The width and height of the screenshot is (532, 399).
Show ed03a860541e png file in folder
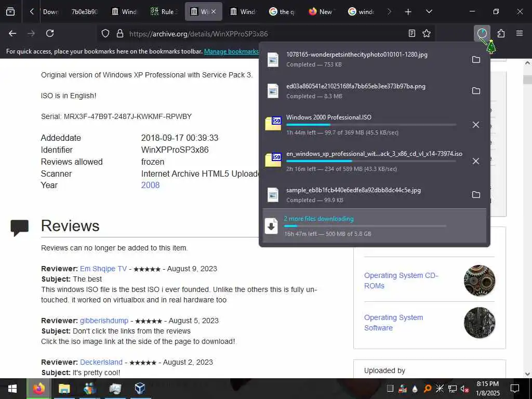coord(476,91)
